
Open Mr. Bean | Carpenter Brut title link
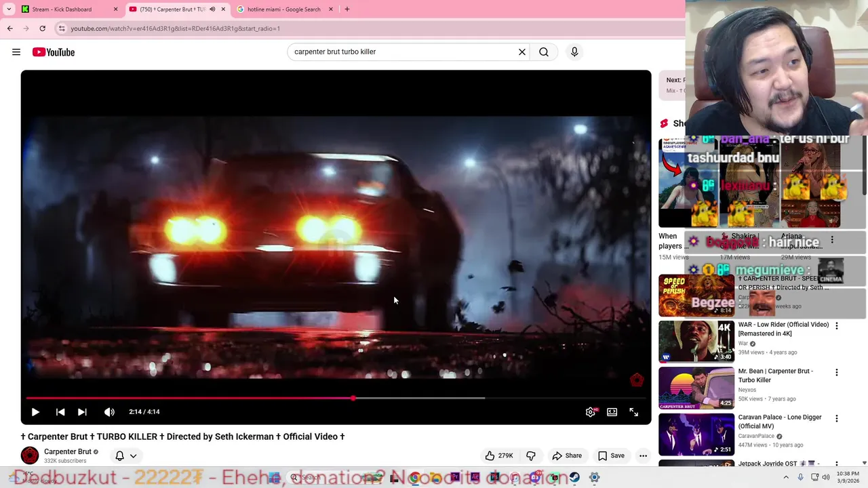pos(775,375)
